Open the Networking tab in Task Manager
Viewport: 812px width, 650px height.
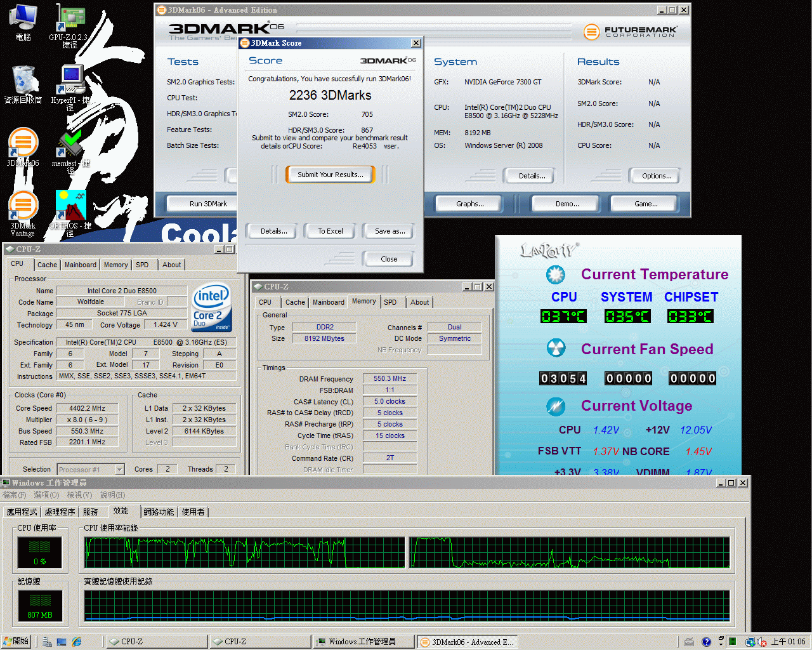(x=159, y=512)
